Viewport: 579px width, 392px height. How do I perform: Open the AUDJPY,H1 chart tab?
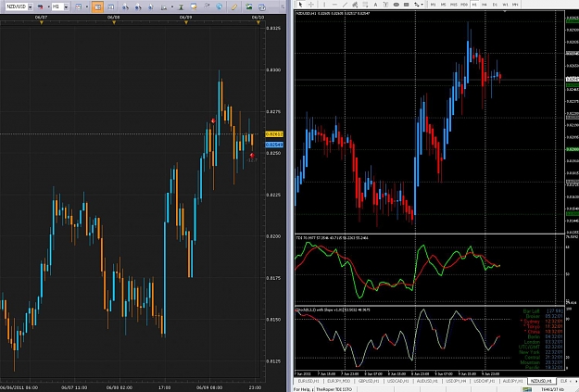513,381
